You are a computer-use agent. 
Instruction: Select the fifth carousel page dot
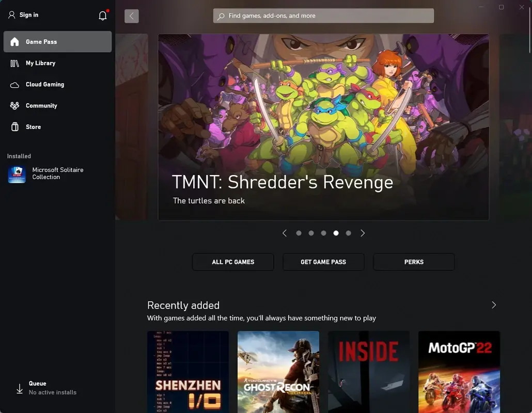(x=348, y=233)
